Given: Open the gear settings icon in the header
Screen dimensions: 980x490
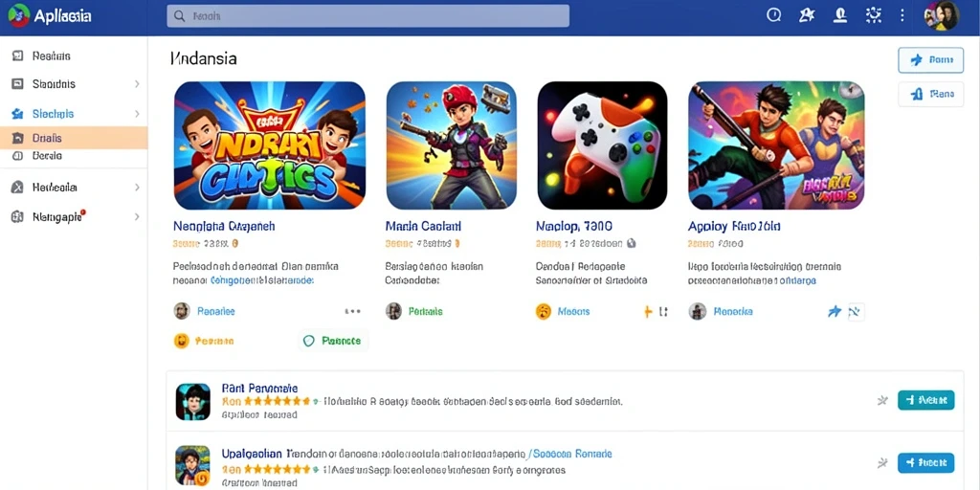Looking at the screenshot, I should (x=873, y=15).
